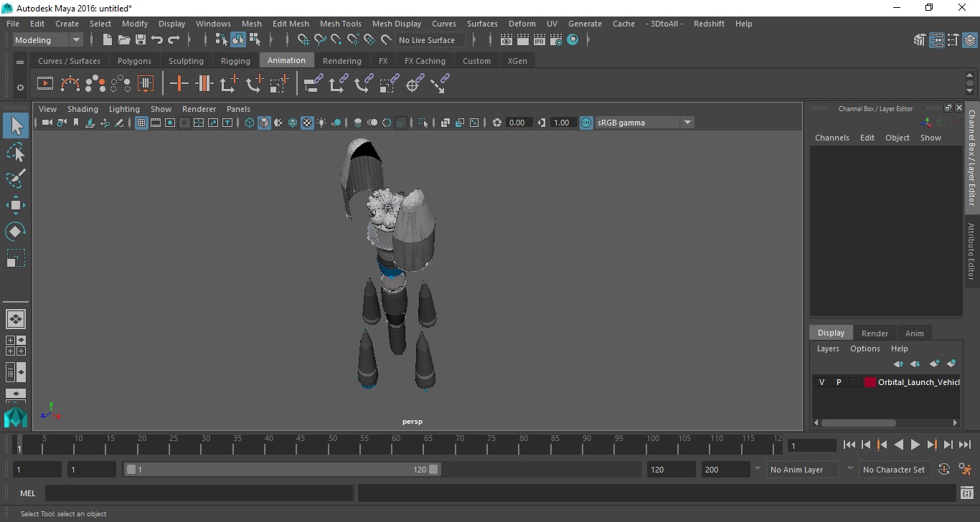Screen dimensions: 980x522
Task: Open sRGB gamma dropdown
Action: click(x=644, y=123)
